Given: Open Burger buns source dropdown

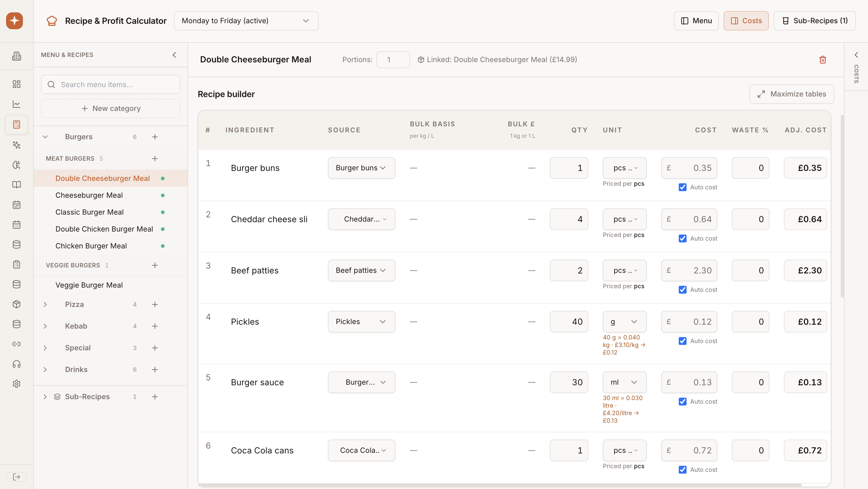Looking at the screenshot, I should click(x=361, y=168).
